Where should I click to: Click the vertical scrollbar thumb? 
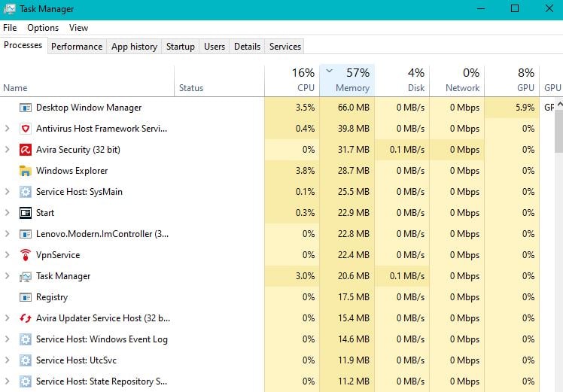(x=558, y=131)
